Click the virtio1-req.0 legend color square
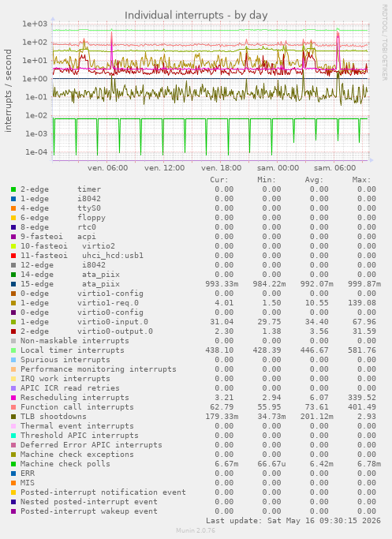Image resolution: width=392 pixels, height=539 pixels. point(13,303)
